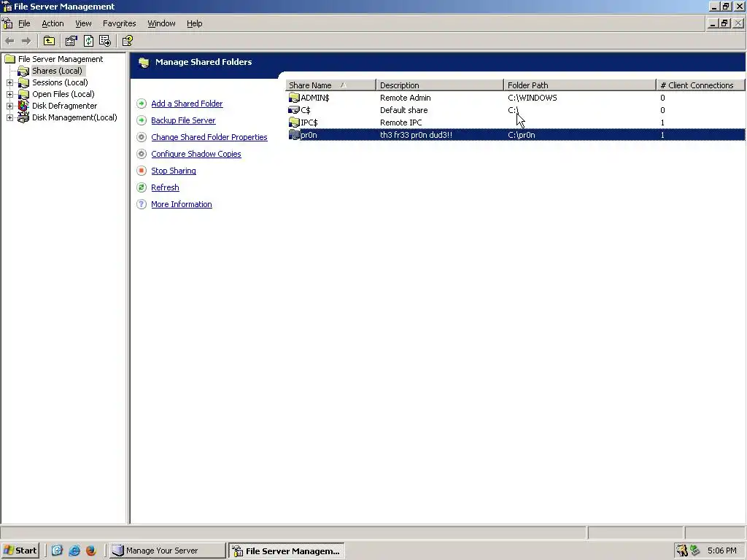Image resolution: width=747 pixels, height=560 pixels.
Task: Expand the Sessions (Local) node
Action: 9,83
